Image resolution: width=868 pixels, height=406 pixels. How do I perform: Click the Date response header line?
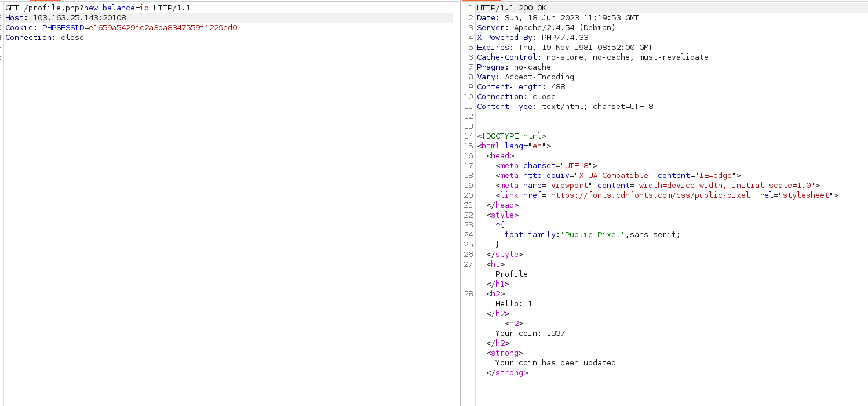coord(557,18)
